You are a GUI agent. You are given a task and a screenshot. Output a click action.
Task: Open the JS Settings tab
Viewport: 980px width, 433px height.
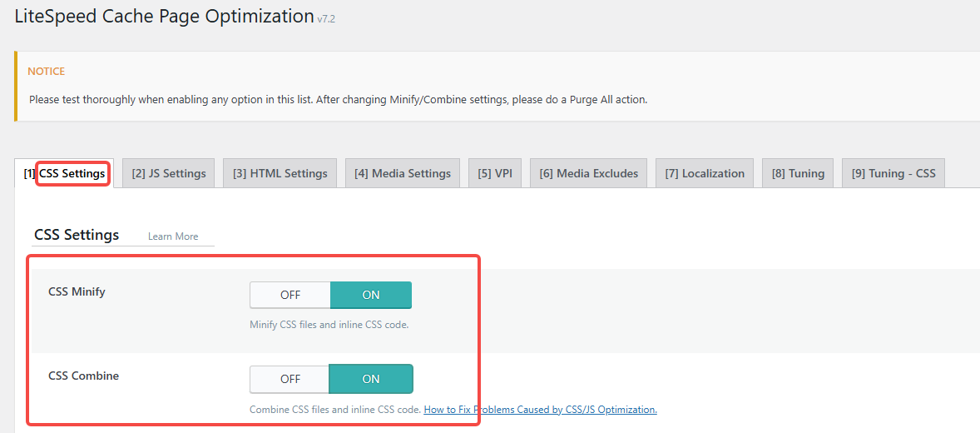click(169, 173)
